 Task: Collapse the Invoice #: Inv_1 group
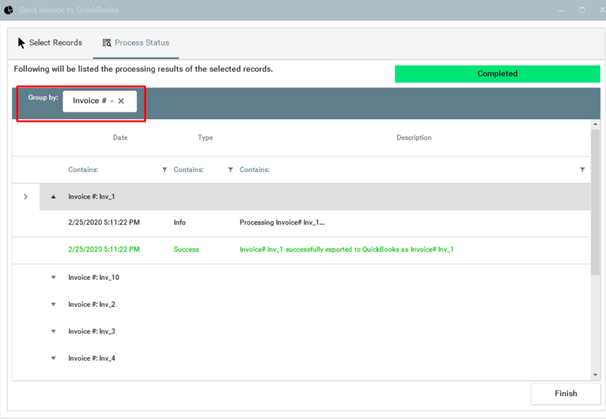click(x=53, y=197)
